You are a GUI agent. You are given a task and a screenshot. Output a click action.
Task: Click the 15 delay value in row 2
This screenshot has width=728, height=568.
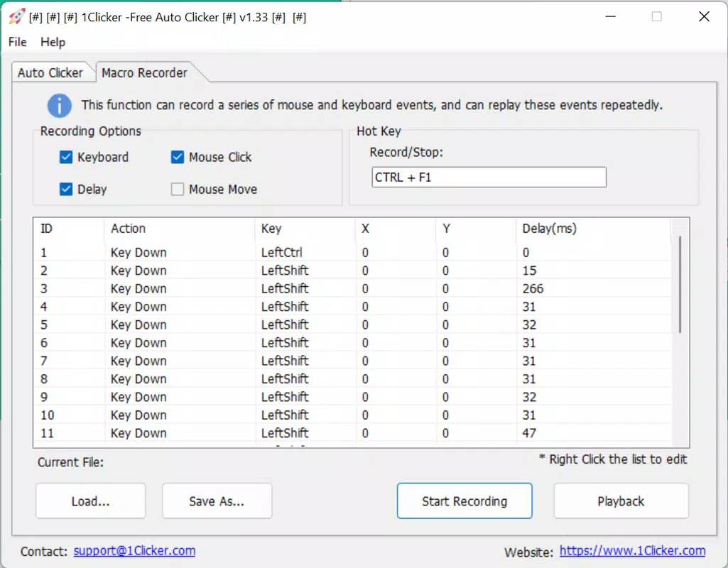tap(529, 271)
